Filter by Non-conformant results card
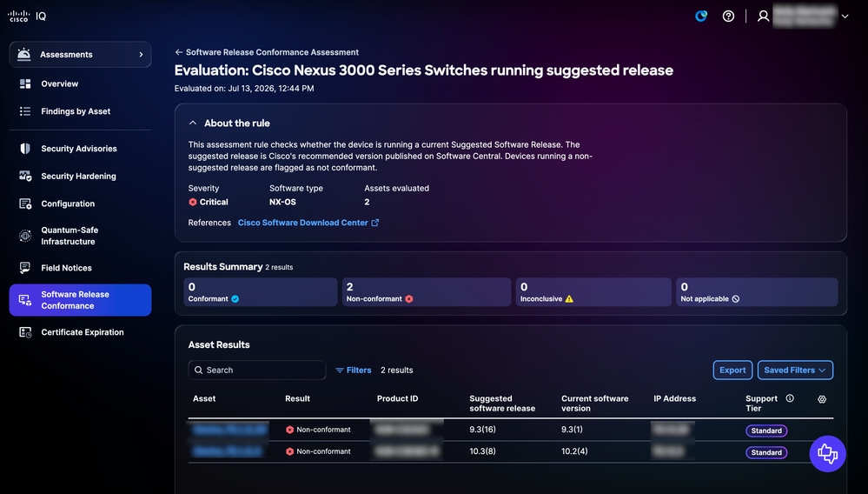 pyautogui.click(x=427, y=292)
